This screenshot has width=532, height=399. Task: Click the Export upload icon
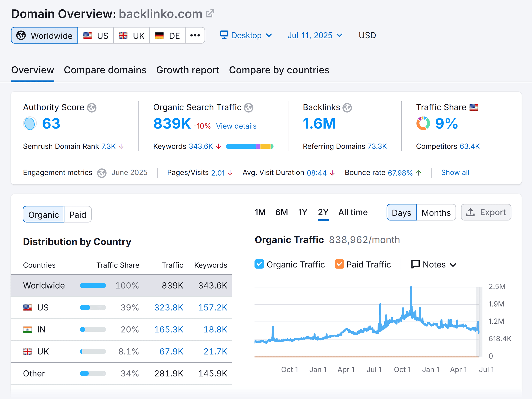[x=471, y=212]
